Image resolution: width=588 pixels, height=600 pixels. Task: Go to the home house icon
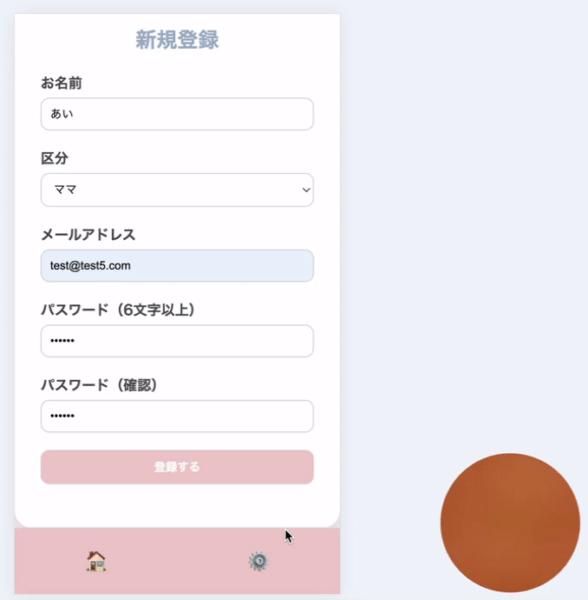pos(96,561)
